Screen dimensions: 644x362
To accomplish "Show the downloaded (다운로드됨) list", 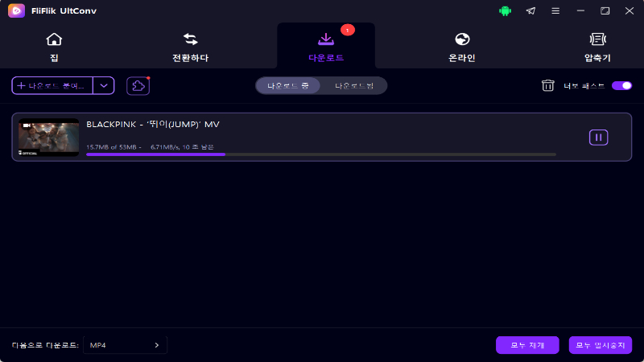I will pos(354,86).
